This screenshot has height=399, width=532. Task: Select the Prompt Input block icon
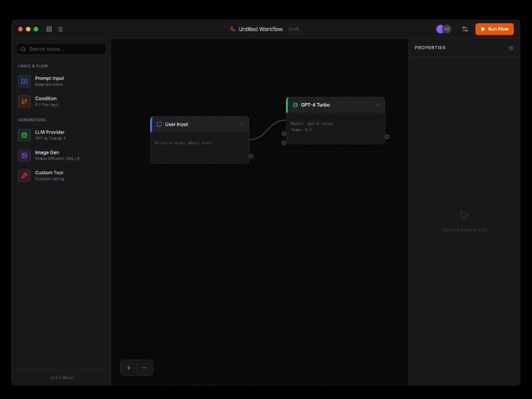tap(24, 81)
